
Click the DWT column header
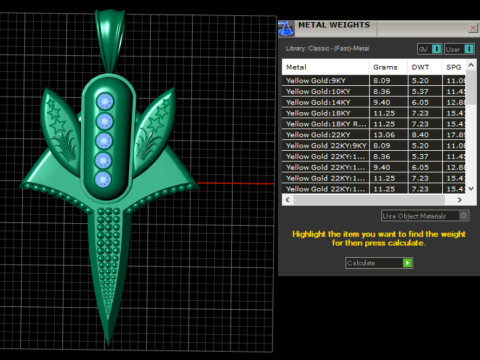pos(425,67)
